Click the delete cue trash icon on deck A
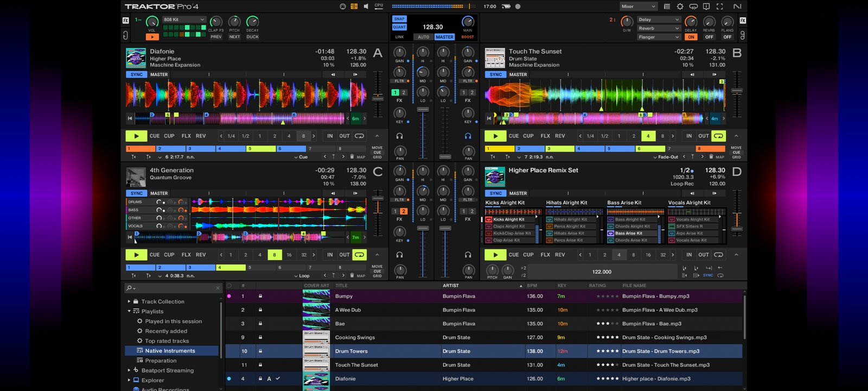Viewport: 868px width, 391px height. pos(352,157)
